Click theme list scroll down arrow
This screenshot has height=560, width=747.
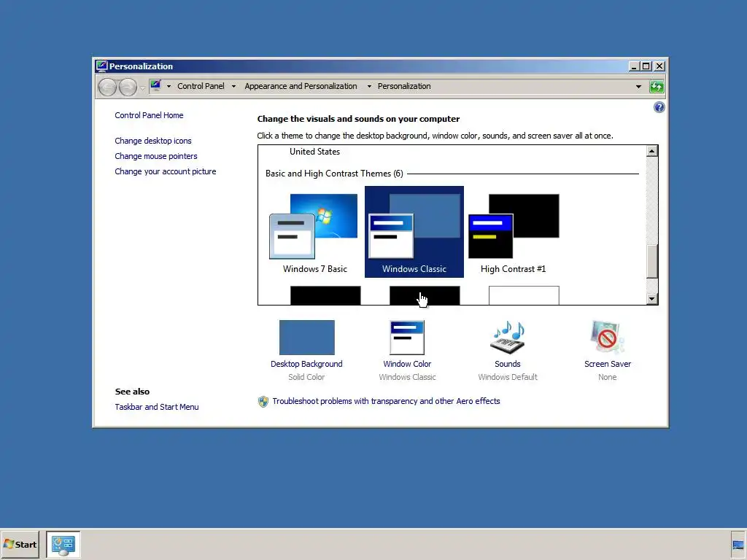click(x=651, y=298)
